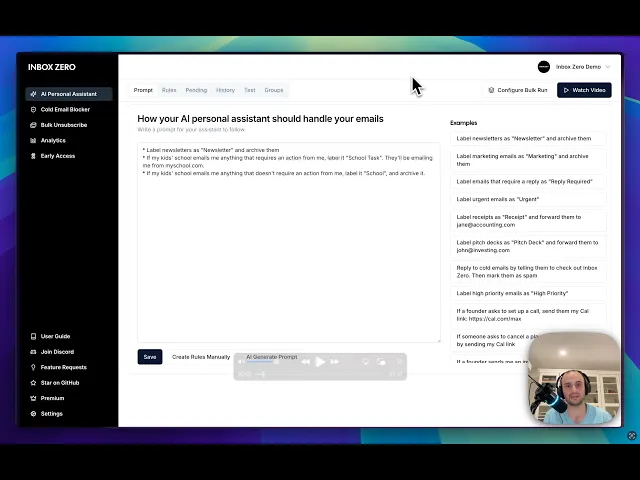Click the Configure Bulk Run button
The width and height of the screenshot is (640, 480).
point(518,90)
